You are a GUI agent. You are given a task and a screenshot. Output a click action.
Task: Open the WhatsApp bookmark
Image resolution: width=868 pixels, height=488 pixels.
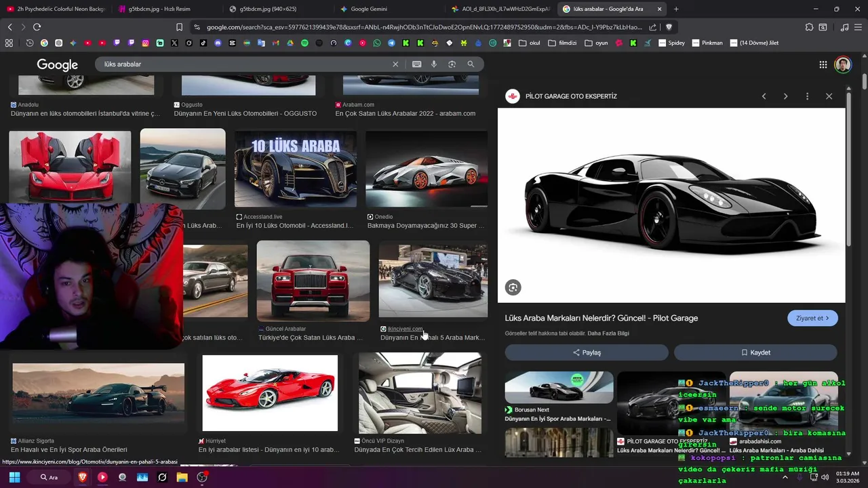pos(377,43)
